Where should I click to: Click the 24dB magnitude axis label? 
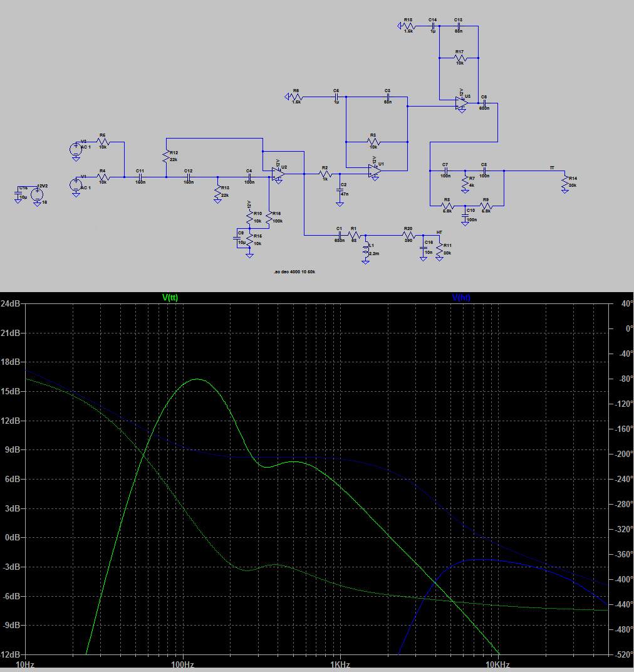pyautogui.click(x=11, y=303)
